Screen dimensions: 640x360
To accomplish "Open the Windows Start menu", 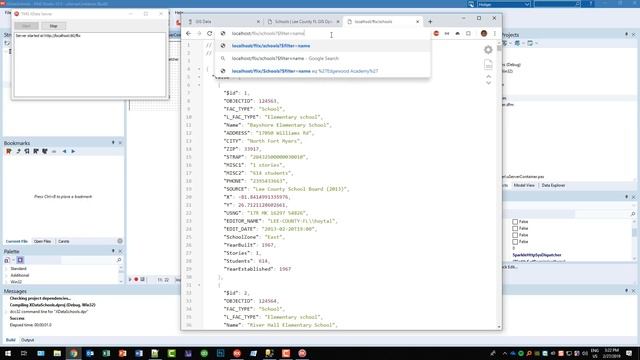I will tap(8, 353).
